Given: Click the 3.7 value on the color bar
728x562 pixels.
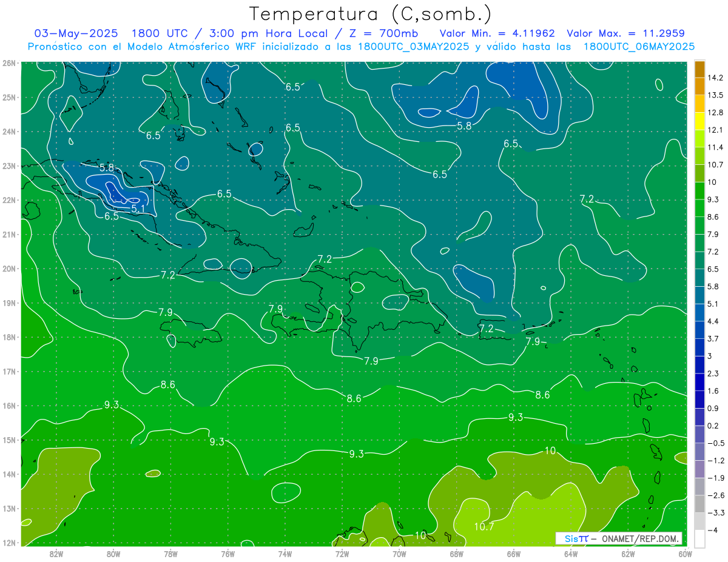Looking at the screenshot, I should (x=713, y=338).
